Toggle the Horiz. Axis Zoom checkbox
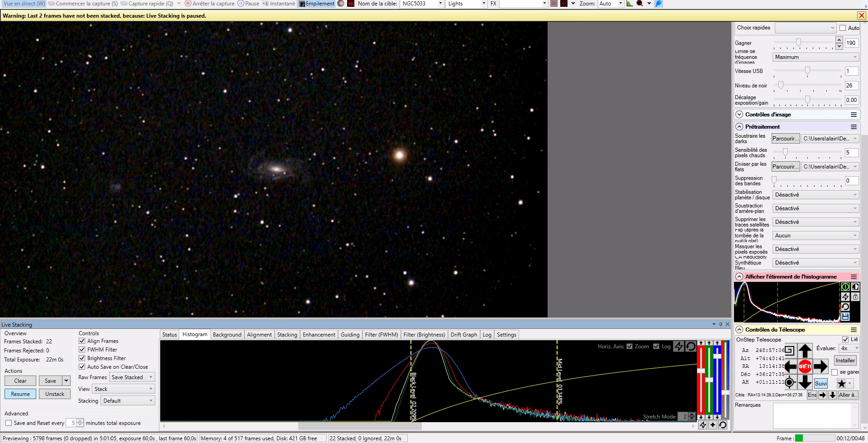Screen dimensions: 868x443 pyautogui.click(x=630, y=347)
